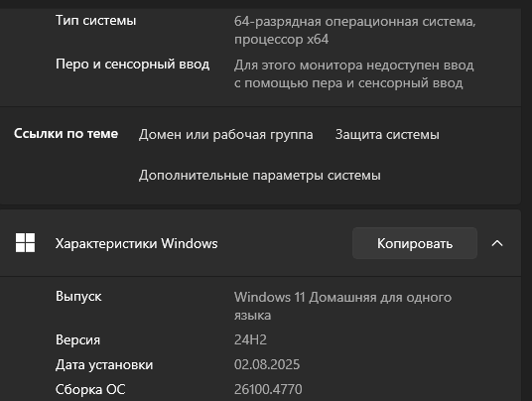The width and height of the screenshot is (532, 401).
Task: Select the 64-разрядная операционная система text
Action: click(x=355, y=30)
